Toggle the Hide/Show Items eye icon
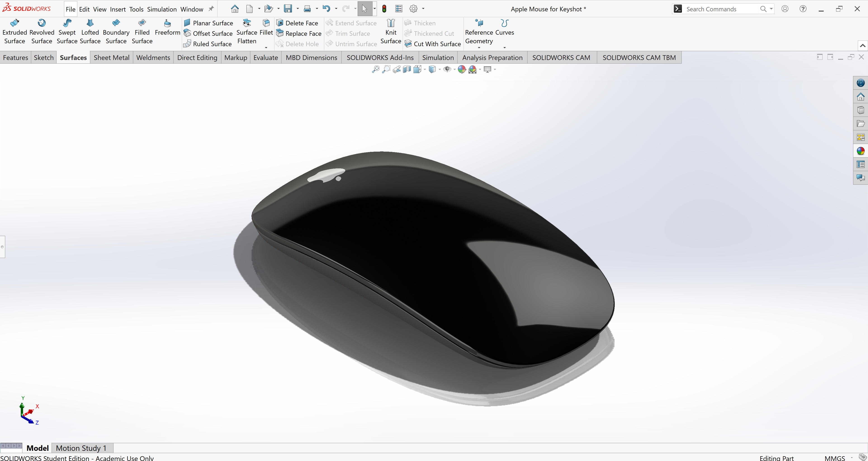Screen dimensions: 868x461 point(447,69)
